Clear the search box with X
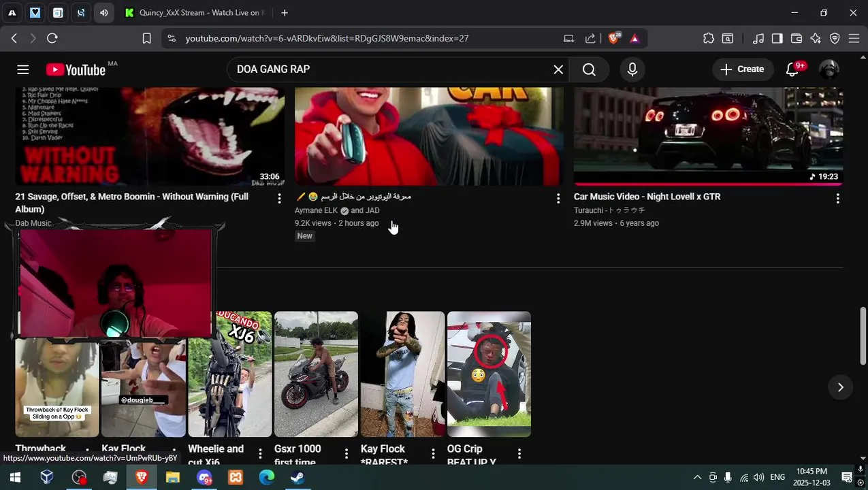The width and height of the screenshot is (868, 490). [558, 69]
